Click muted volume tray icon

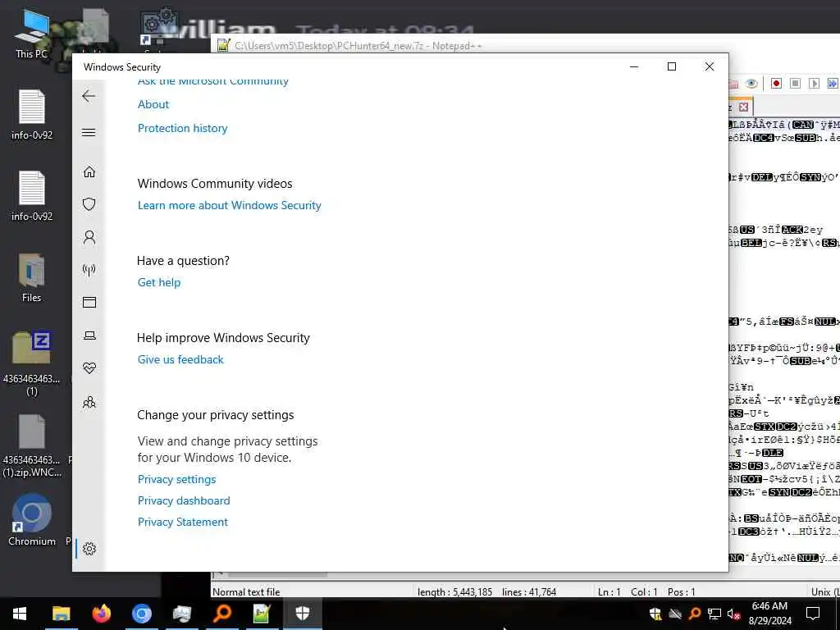(x=734, y=614)
